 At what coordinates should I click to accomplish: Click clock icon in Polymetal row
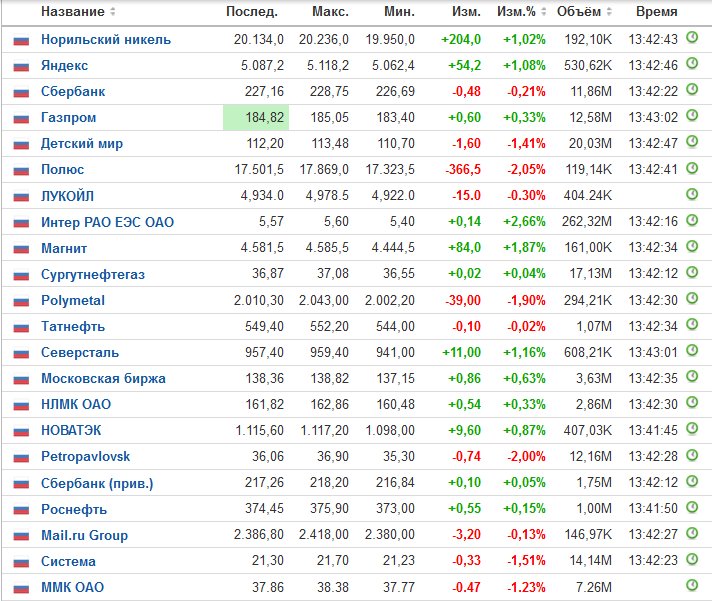(692, 298)
